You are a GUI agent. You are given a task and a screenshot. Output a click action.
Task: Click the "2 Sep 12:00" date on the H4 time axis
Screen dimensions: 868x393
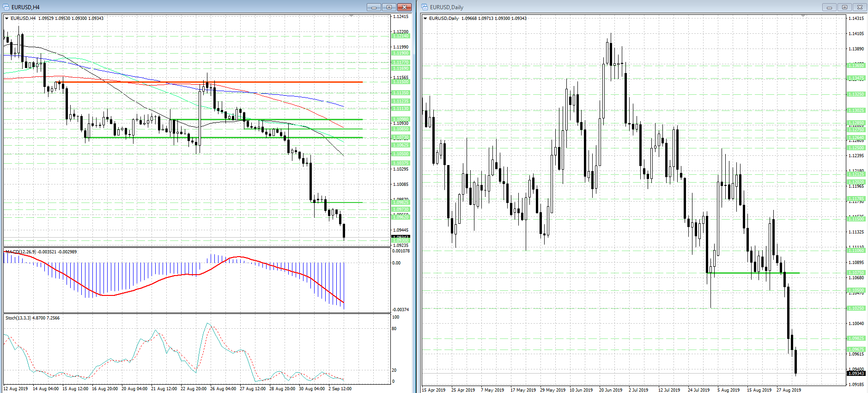click(340, 389)
